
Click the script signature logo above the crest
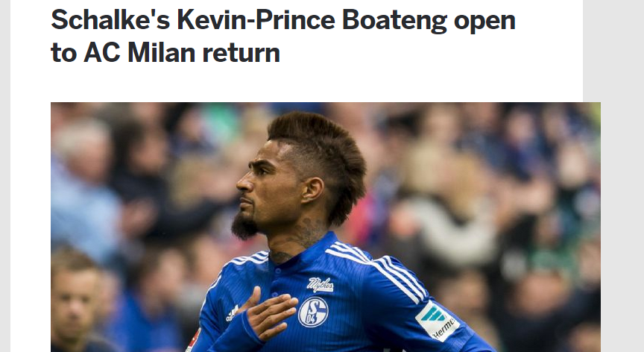pyautogui.click(x=320, y=285)
